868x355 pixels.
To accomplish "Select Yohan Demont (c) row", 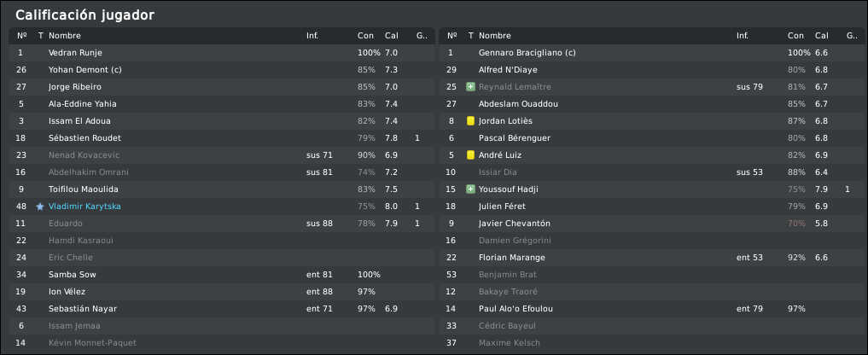I will (x=221, y=70).
